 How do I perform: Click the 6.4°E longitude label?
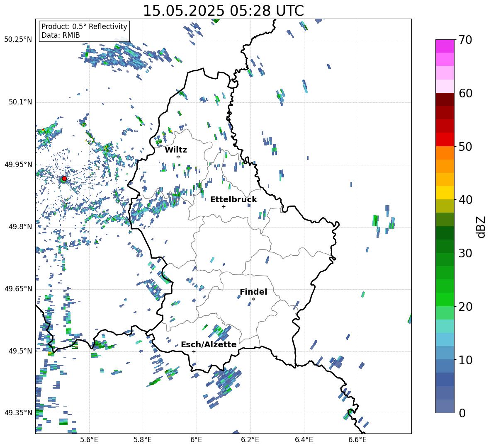click(x=304, y=440)
